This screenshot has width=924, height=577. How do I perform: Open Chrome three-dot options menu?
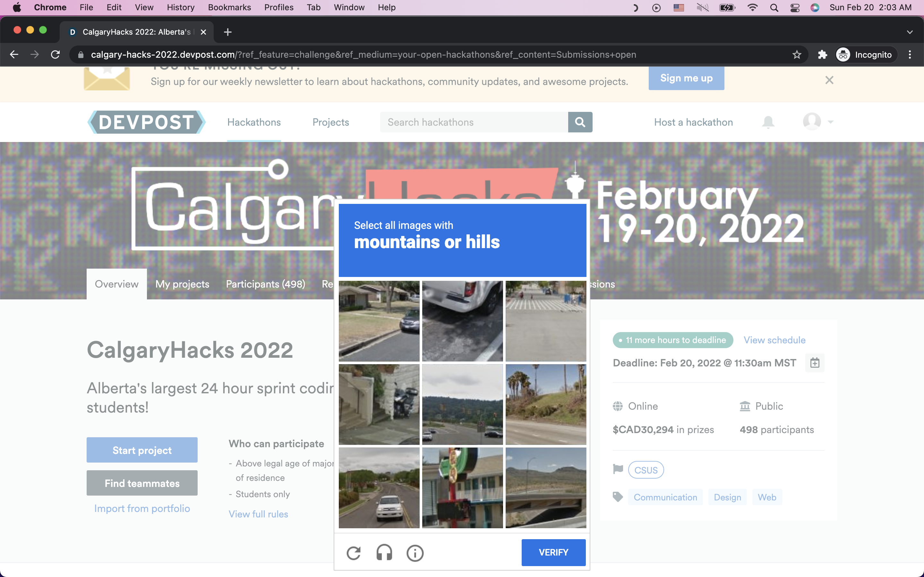(910, 54)
